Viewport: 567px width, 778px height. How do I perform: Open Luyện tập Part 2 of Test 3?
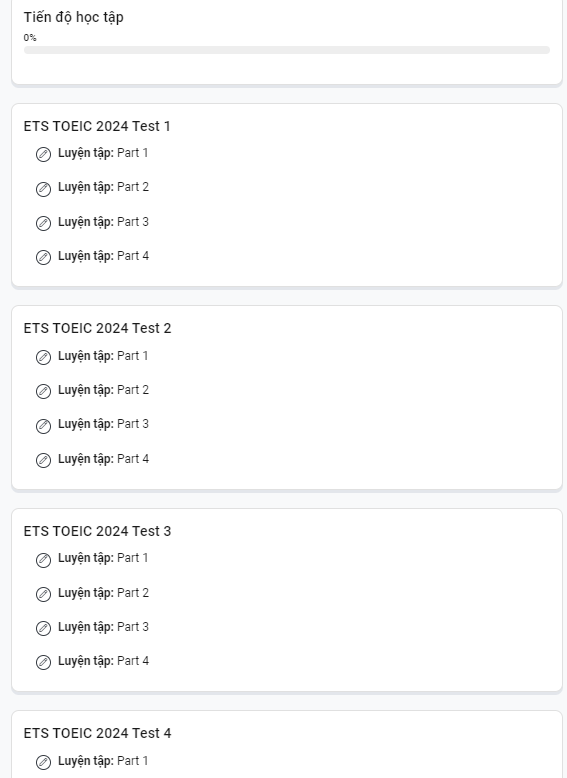103,593
